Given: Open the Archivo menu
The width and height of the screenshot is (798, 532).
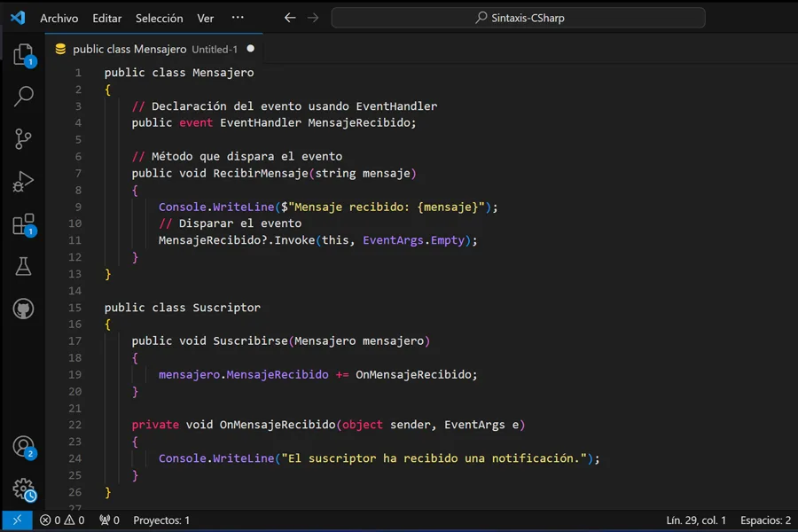Looking at the screenshot, I should pyautogui.click(x=59, y=19).
